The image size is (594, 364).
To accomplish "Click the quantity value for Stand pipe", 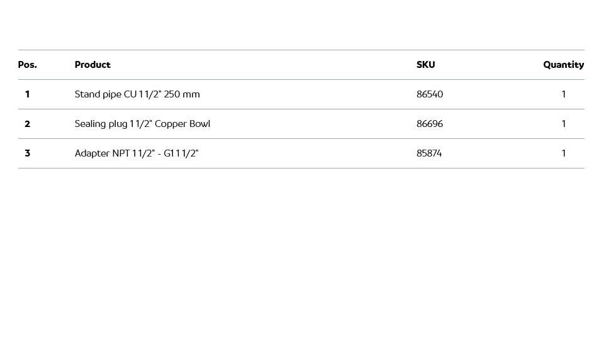I will tap(563, 94).
